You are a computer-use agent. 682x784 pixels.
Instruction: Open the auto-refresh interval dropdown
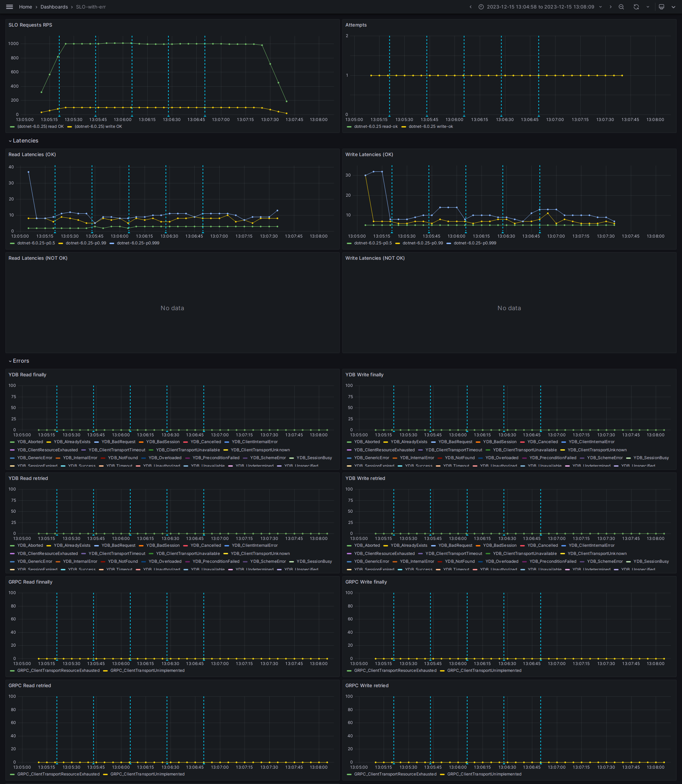click(648, 7)
